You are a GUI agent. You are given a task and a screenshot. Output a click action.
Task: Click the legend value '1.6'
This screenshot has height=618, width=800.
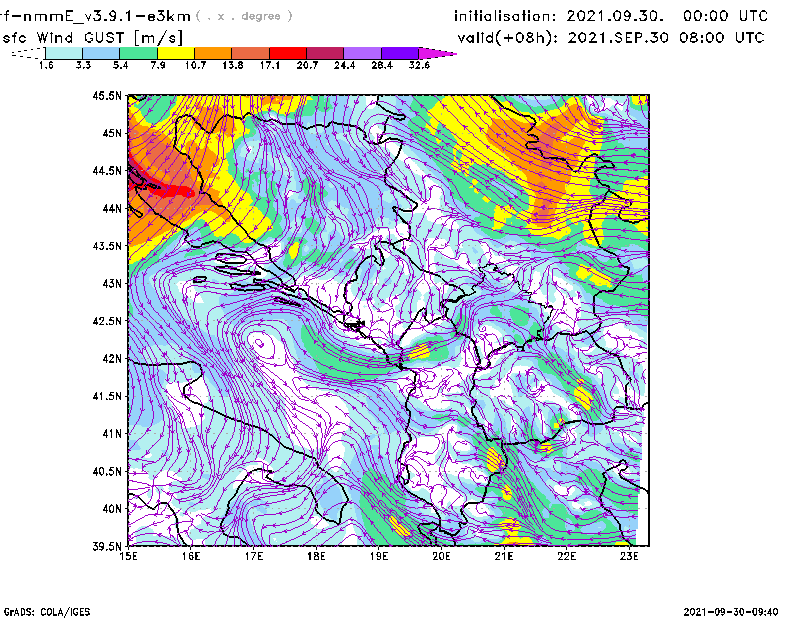pyautogui.click(x=46, y=65)
